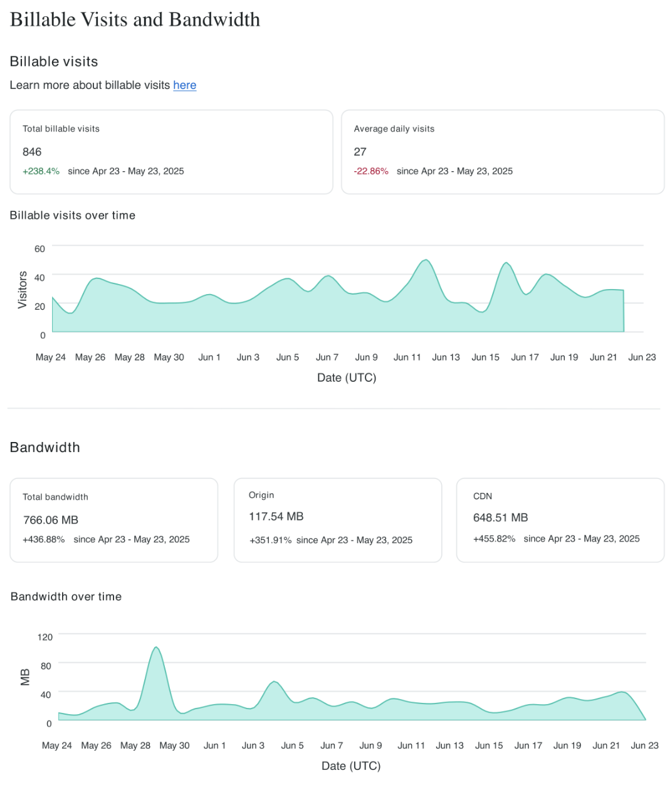Open the "here" billable visits link
Image resolution: width=672 pixels, height=785 pixels.
coord(184,85)
